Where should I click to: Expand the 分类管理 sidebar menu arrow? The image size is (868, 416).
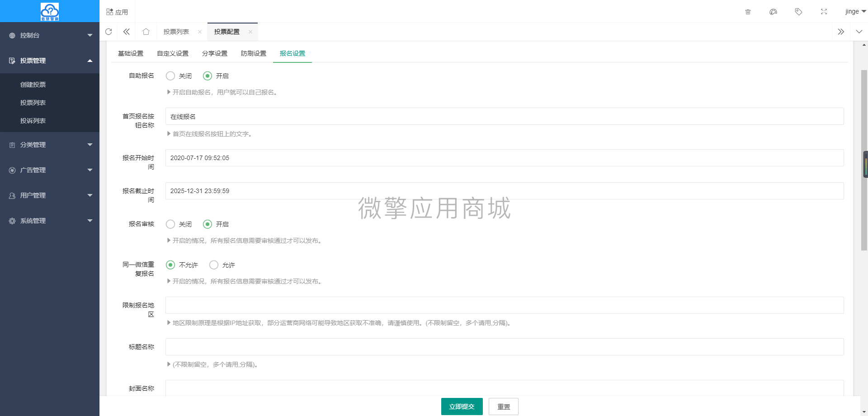tap(90, 145)
